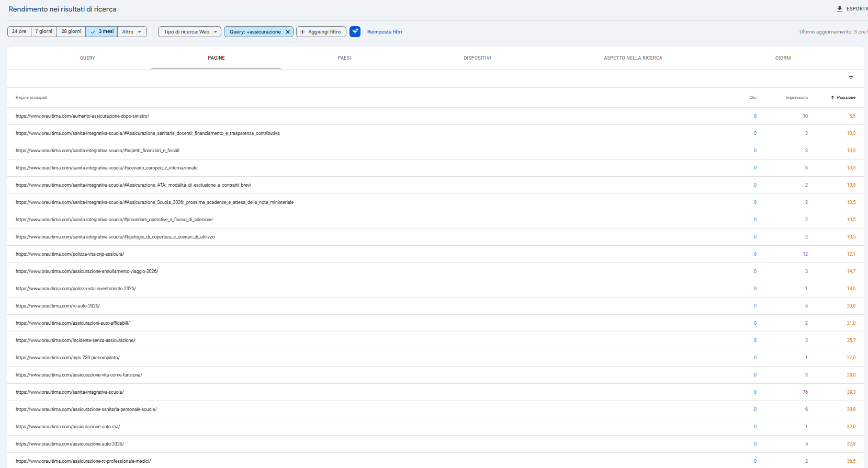Viewport: 868px width, 468px height.
Task: Click the assicurazioni-auto-affidabili page URL
Action: (73, 323)
